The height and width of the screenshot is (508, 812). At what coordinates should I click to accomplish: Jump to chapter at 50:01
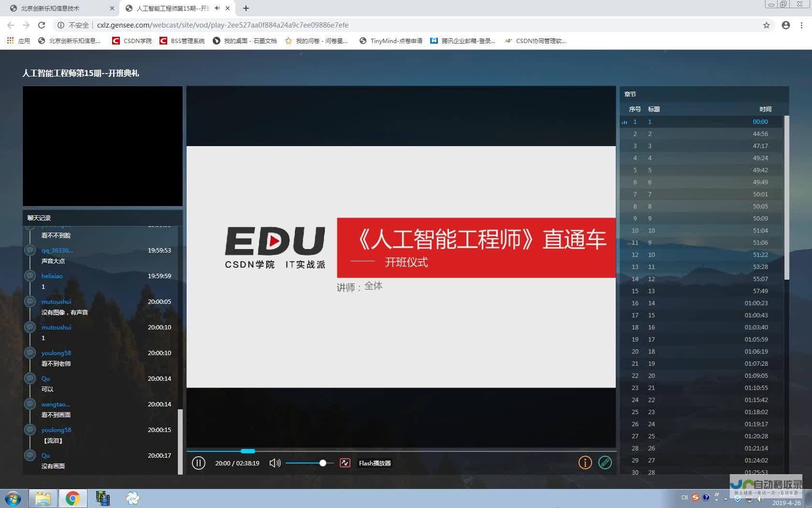(x=702, y=194)
